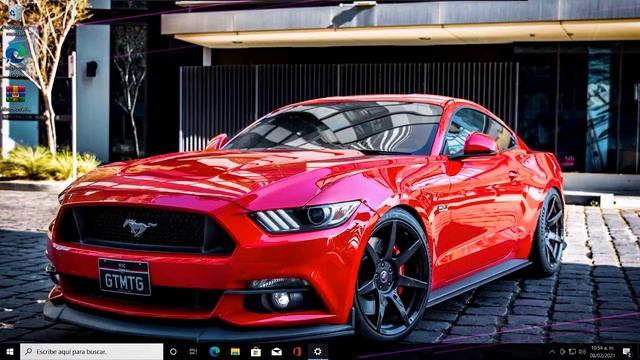Screen dimensions: 640x360
Task: Open the Office app on taskbar
Action: [297, 351]
